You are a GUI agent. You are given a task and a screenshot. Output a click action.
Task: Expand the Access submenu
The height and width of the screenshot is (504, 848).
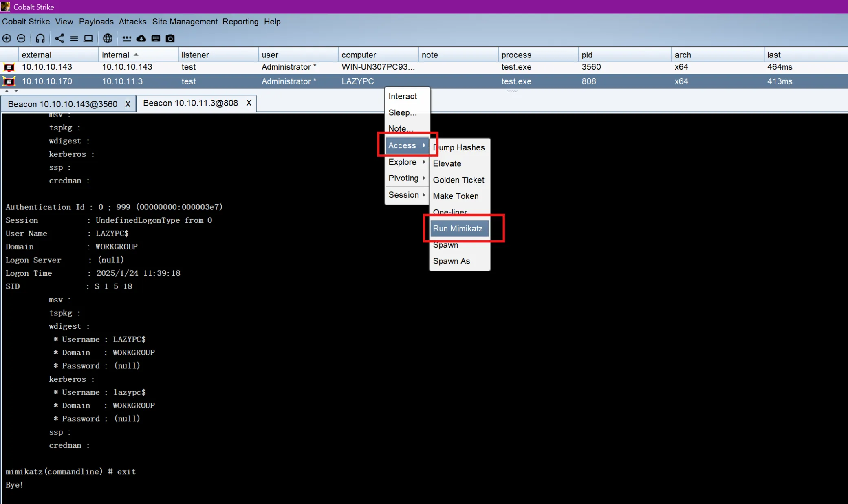pyautogui.click(x=407, y=145)
